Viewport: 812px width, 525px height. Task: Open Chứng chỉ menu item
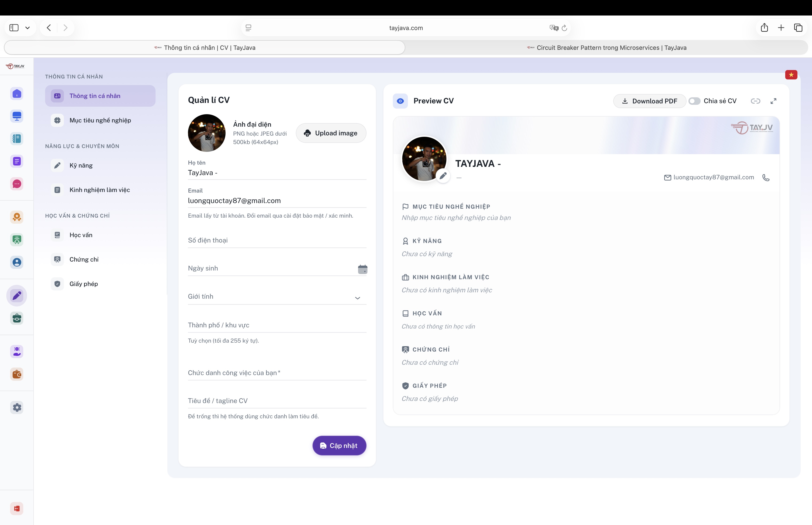pos(100,259)
